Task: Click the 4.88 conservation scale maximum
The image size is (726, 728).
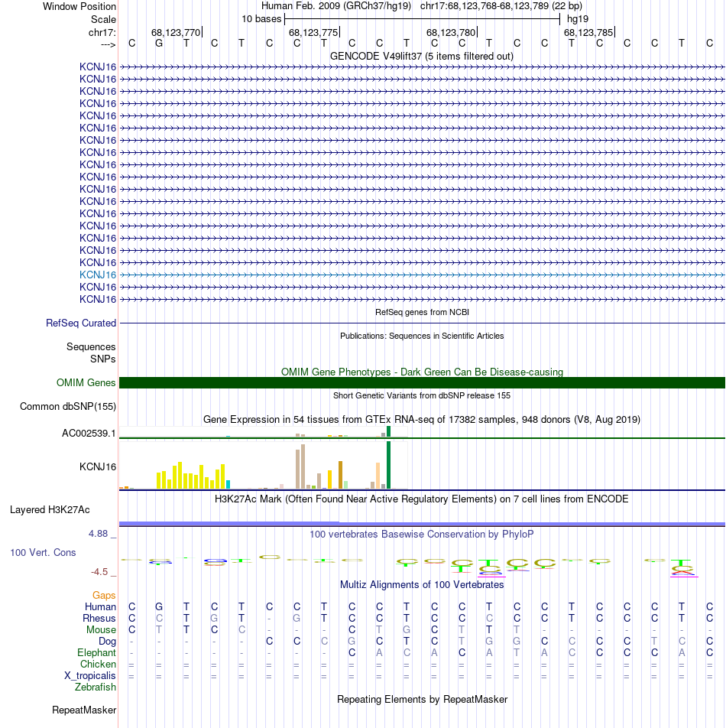Action: point(99,534)
